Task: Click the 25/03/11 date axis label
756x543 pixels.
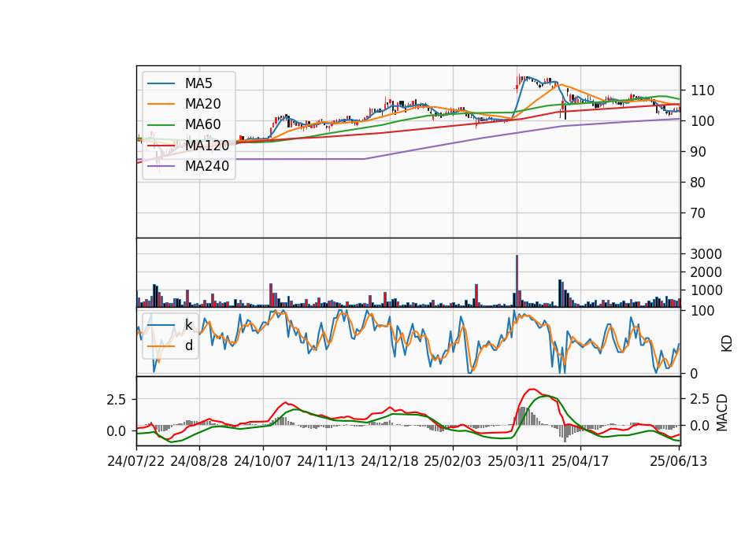Action: coord(517,461)
